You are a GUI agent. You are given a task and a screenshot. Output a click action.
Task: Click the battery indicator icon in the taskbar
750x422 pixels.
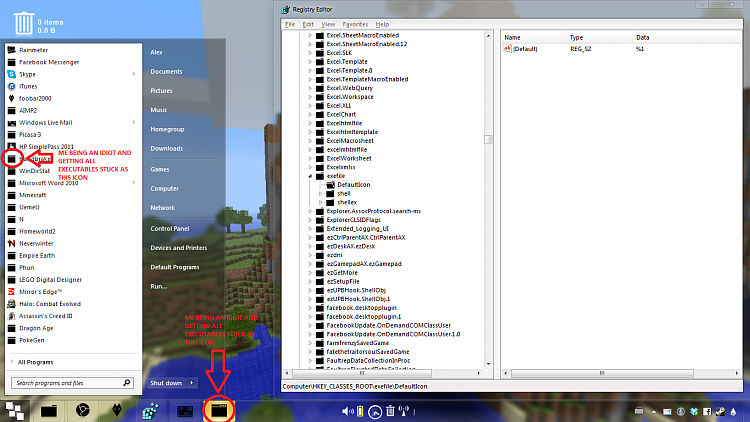[360, 411]
